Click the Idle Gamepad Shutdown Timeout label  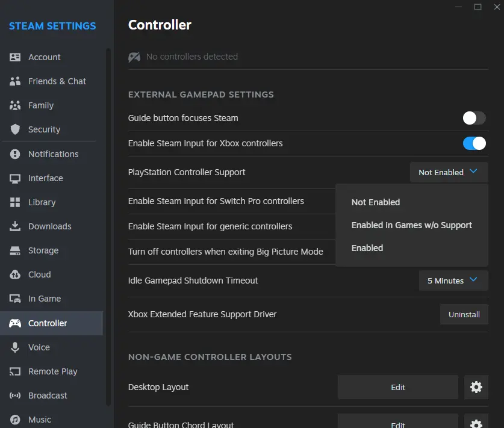pyautogui.click(x=193, y=281)
